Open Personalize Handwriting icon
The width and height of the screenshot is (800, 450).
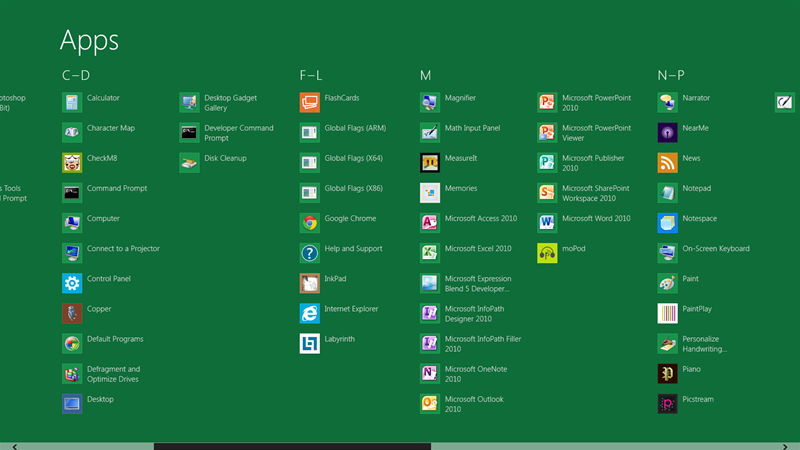pos(667,343)
